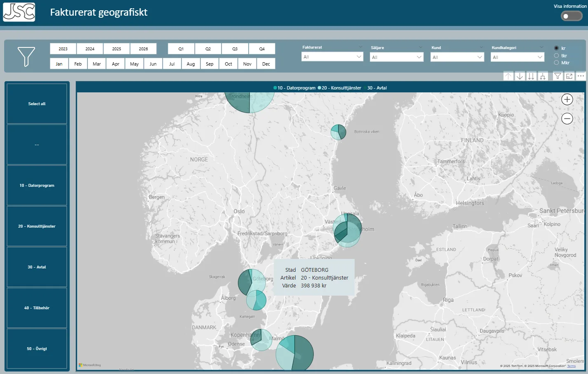This screenshot has height=374, width=588.
Task: Select quarter Q3
Action: point(235,49)
